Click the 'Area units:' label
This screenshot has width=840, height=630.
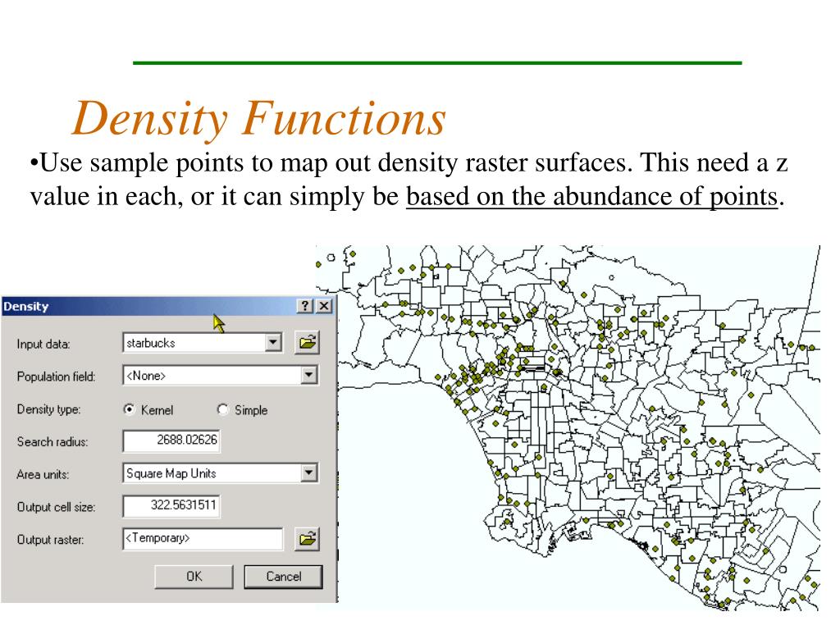pyautogui.click(x=43, y=475)
